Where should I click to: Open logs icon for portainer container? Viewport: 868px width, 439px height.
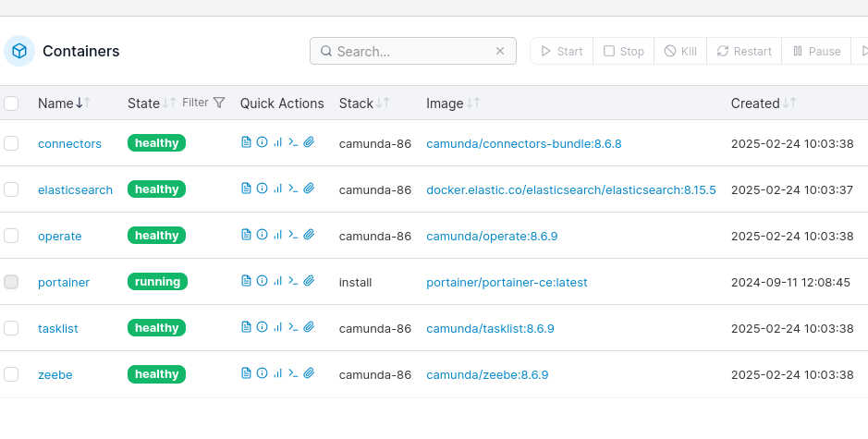(x=246, y=281)
